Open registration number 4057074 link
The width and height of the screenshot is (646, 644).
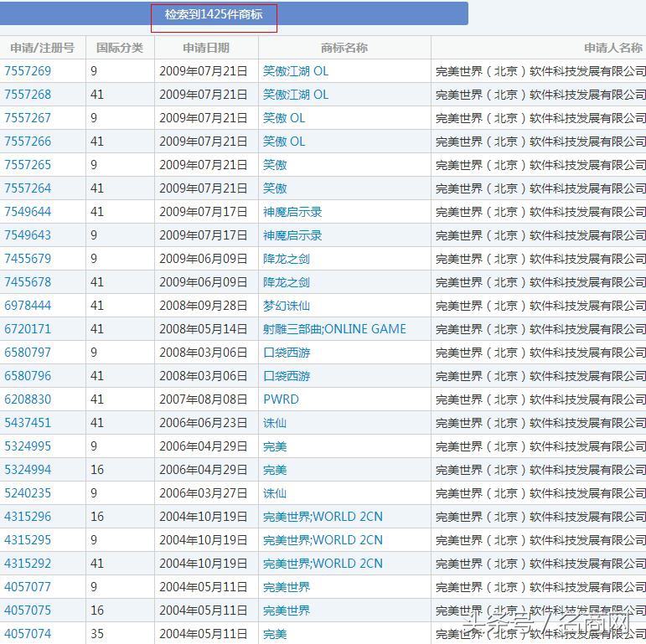[x=28, y=635]
